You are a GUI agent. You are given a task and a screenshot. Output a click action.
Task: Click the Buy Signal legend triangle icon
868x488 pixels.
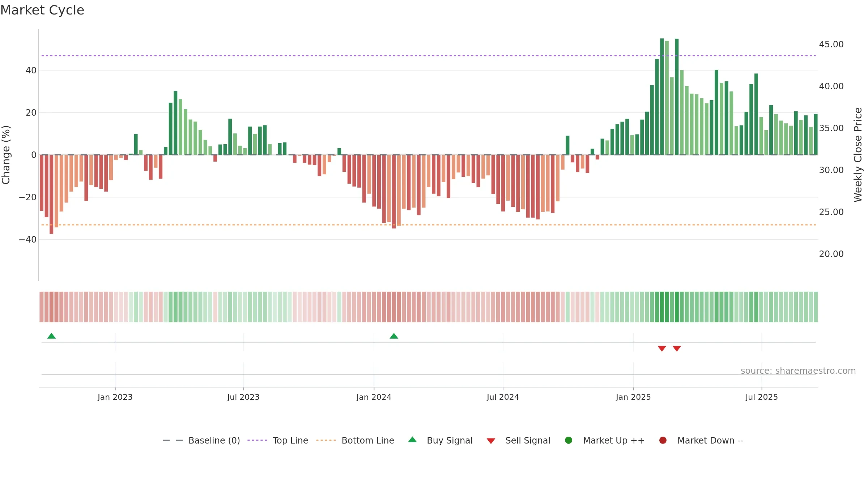412,440
